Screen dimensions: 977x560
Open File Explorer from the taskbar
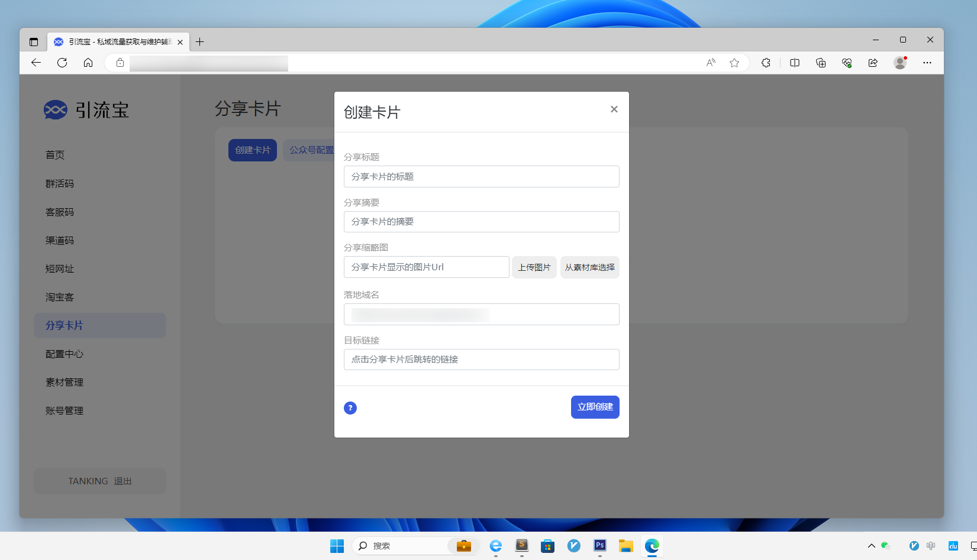click(x=625, y=546)
